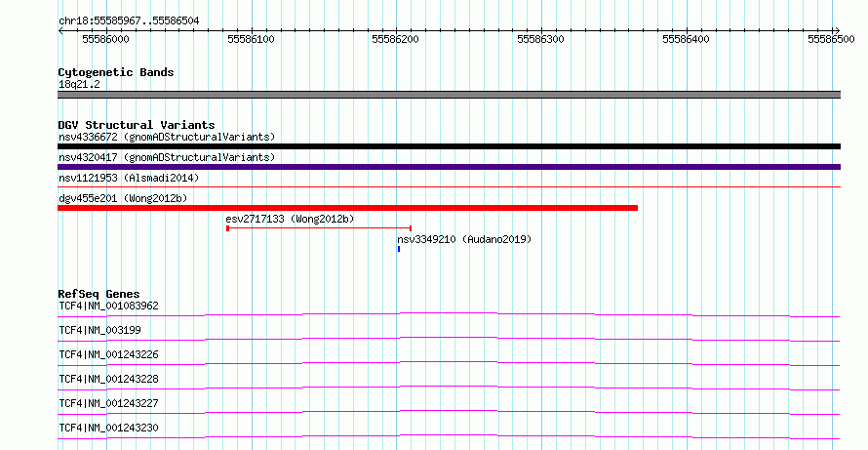The image size is (868, 450).
Task: Click ruler coordinate 55586100
Action: click(x=251, y=39)
